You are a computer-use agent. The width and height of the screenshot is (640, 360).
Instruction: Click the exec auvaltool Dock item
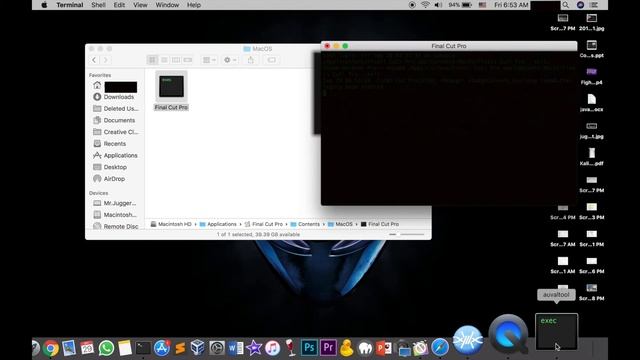556,332
